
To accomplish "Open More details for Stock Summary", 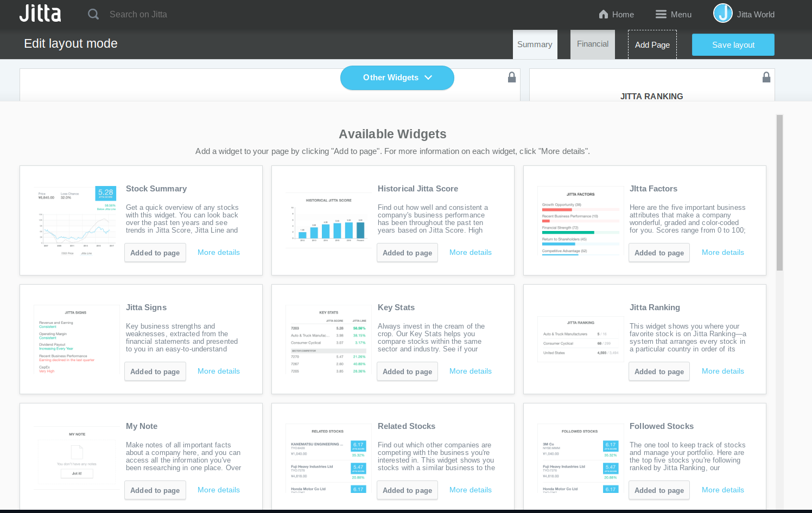I will click(219, 253).
